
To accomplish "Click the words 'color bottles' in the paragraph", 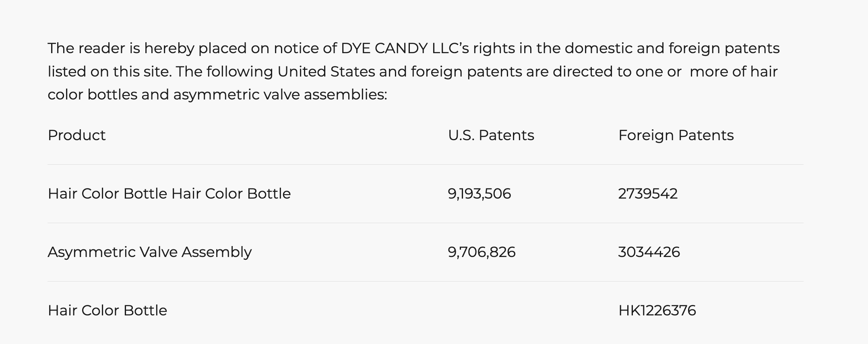I will (92, 95).
